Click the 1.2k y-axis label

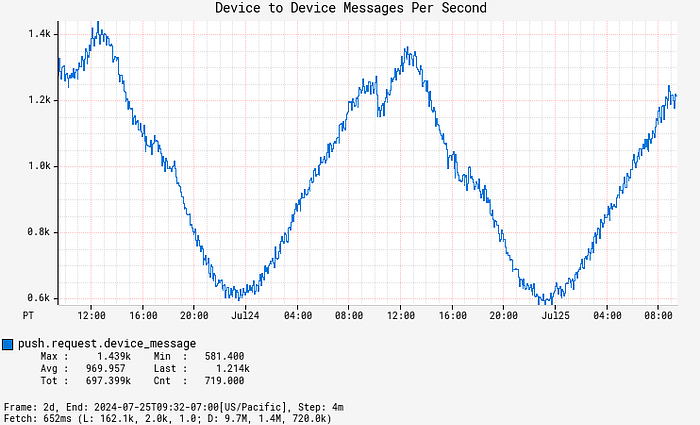(40, 100)
